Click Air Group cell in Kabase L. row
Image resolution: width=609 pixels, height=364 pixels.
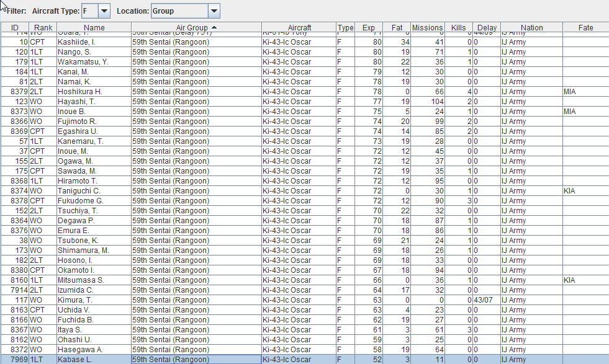point(196,359)
